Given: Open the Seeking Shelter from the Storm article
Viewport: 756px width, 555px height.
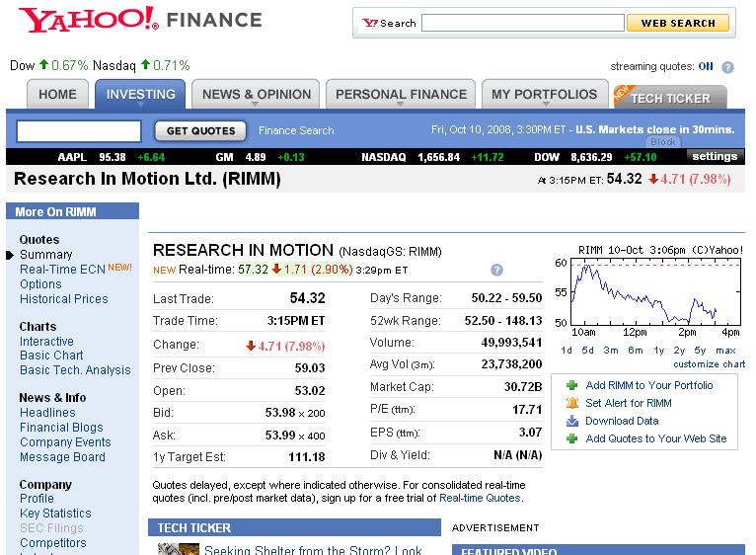Looking at the screenshot, I should [x=314, y=550].
